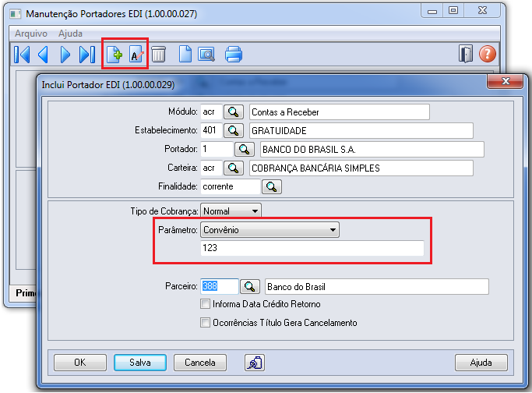532x393 pixels.
Task: Maximize the Manutenção Portadores EDI window
Action: tap(453, 11)
